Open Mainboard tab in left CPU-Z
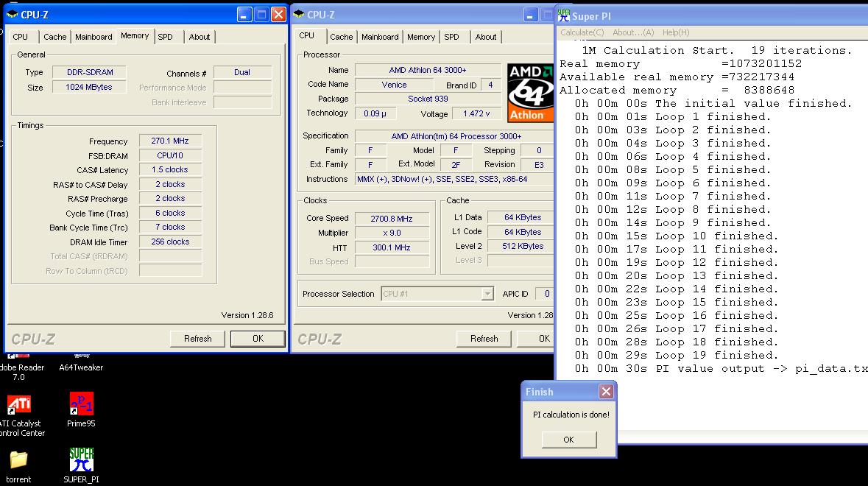The image size is (868, 486). (x=93, y=37)
